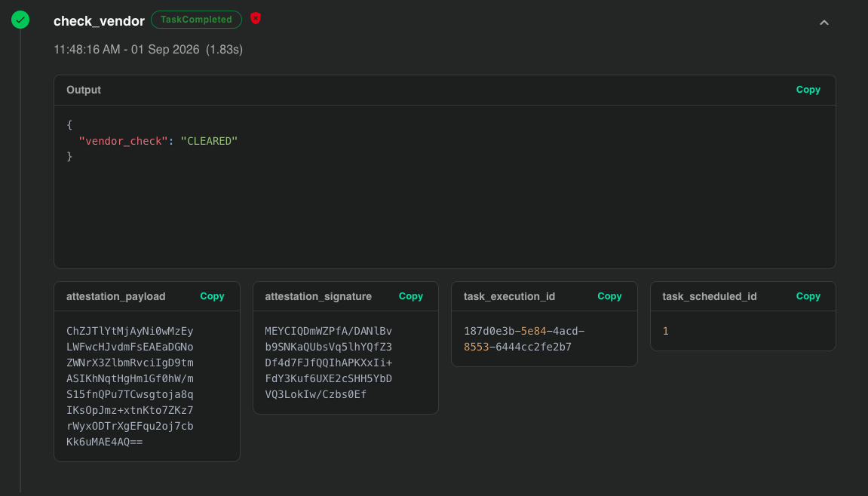Click the task_scheduled_id value 1

665,331
